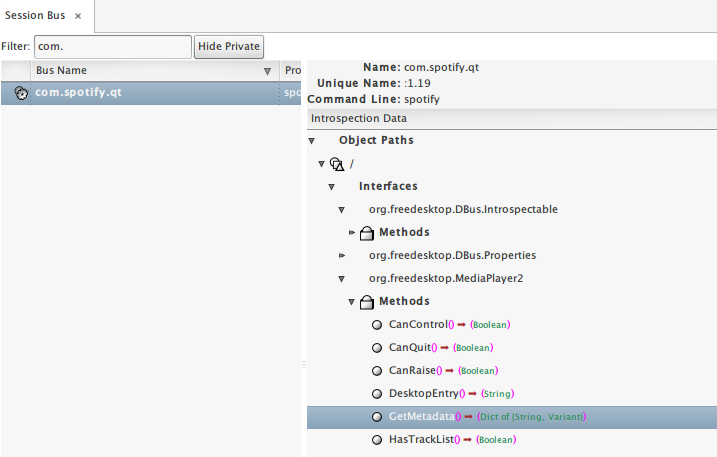This screenshot has width=717, height=457.
Task: Click the circle icon beside DesktopEntry
Action: 377,394
